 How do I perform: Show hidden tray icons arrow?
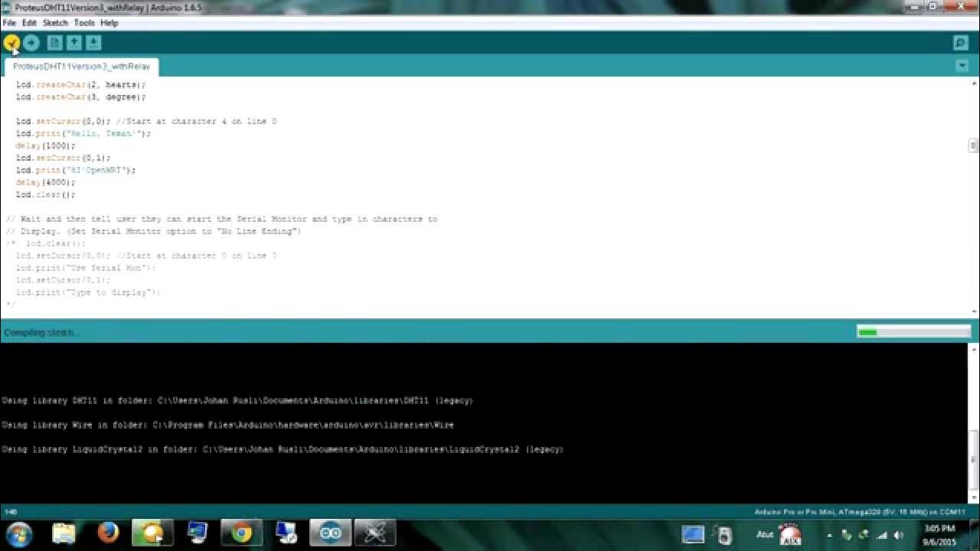[x=830, y=535]
